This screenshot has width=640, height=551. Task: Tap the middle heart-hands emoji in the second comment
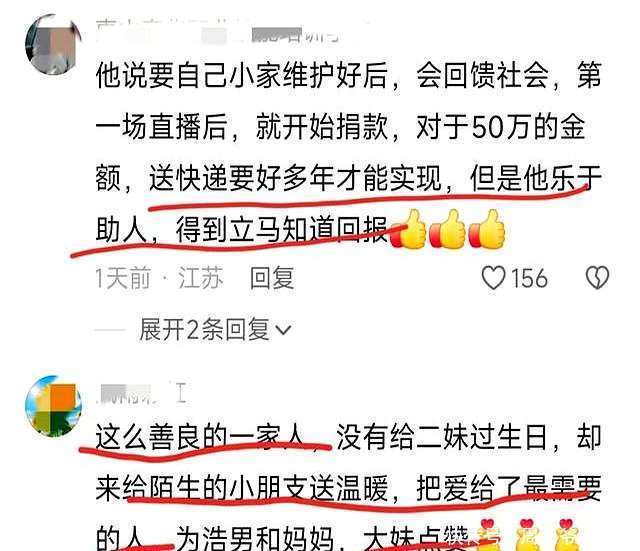(528, 535)
